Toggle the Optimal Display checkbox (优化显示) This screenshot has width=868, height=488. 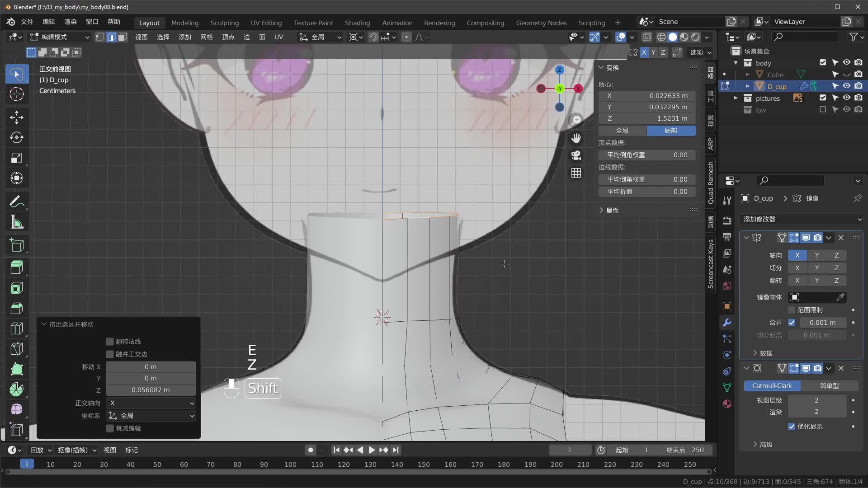[x=792, y=427]
